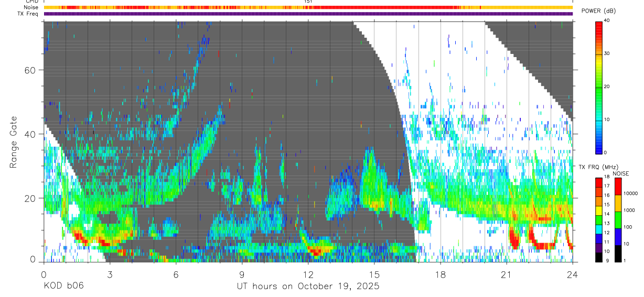Click the '13' value on TX FRQ scale
The image size is (644, 297).
pos(607,223)
